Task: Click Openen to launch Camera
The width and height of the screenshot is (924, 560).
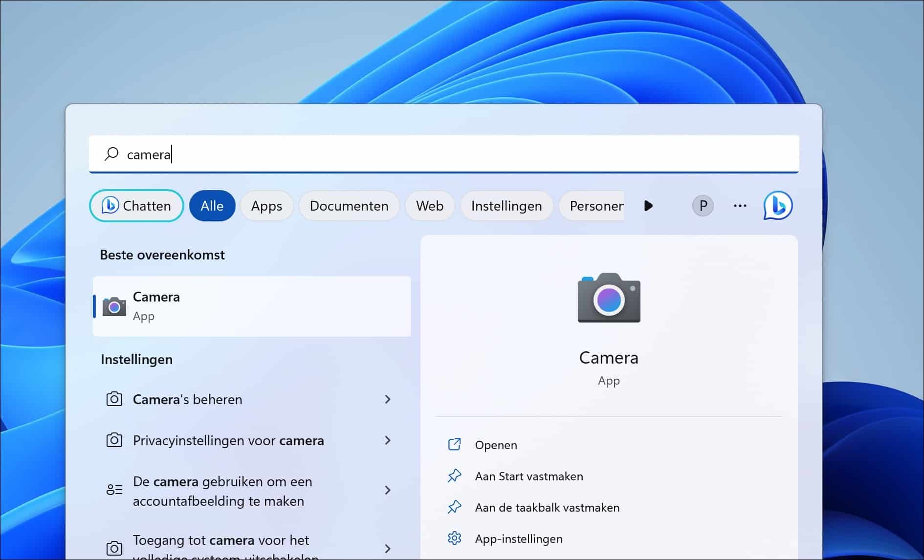Action: coord(495,445)
